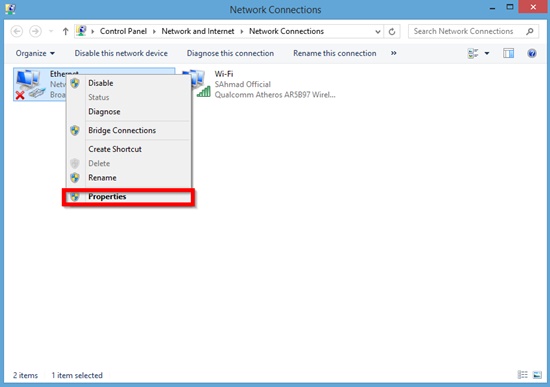The image size is (550, 387).
Task: Click Disable this network device
Action: point(121,53)
